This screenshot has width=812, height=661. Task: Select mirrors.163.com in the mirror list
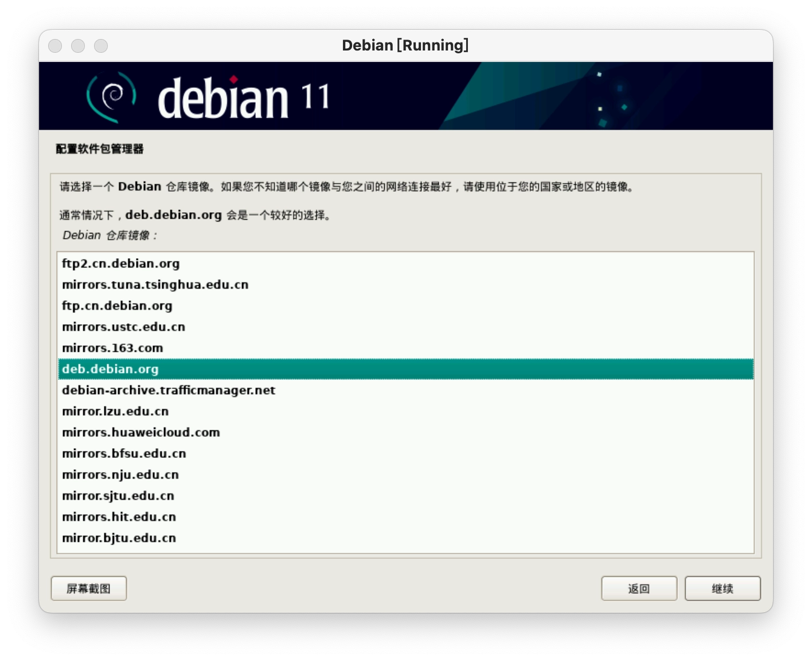[x=405, y=348]
